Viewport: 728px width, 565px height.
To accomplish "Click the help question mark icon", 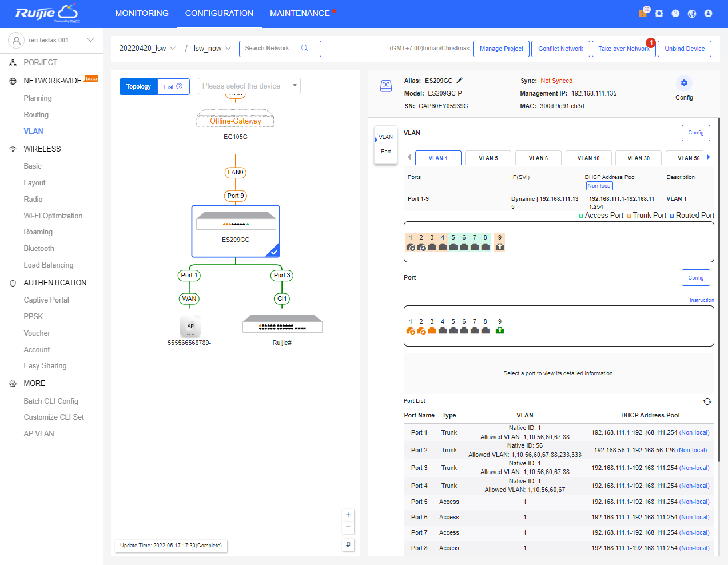I will (675, 13).
